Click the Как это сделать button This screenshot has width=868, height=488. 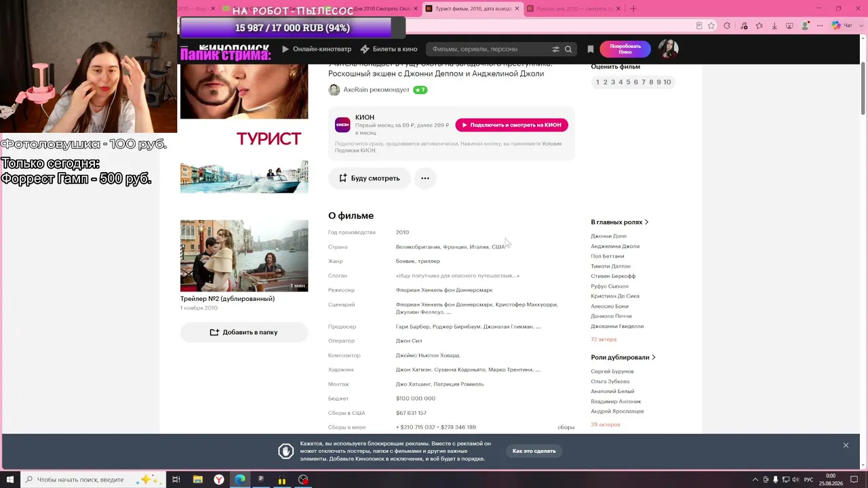point(534,451)
